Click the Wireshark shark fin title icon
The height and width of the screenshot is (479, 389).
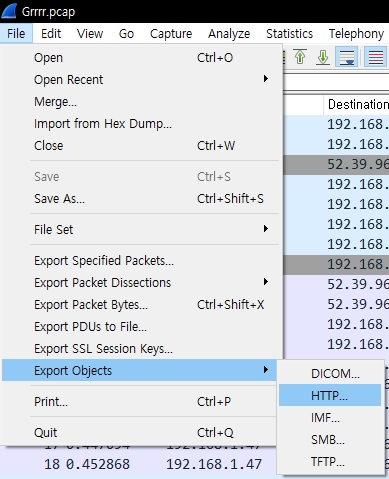pyautogui.click(x=9, y=11)
